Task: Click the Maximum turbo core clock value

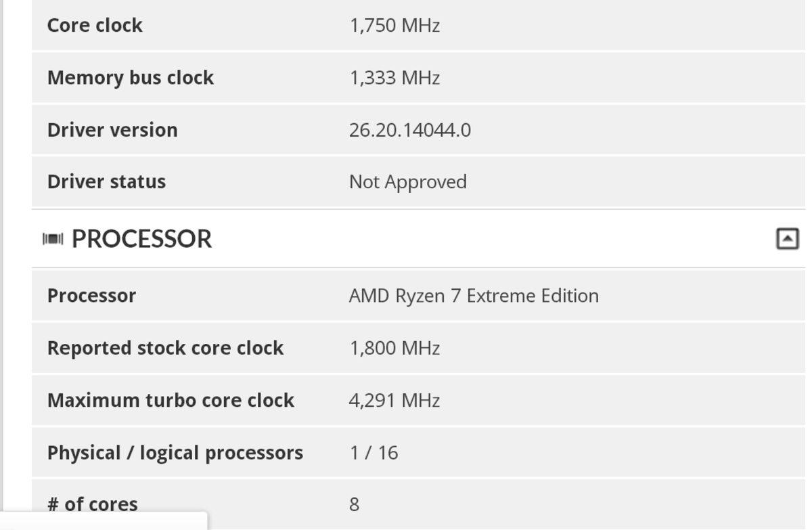Action: coord(394,400)
